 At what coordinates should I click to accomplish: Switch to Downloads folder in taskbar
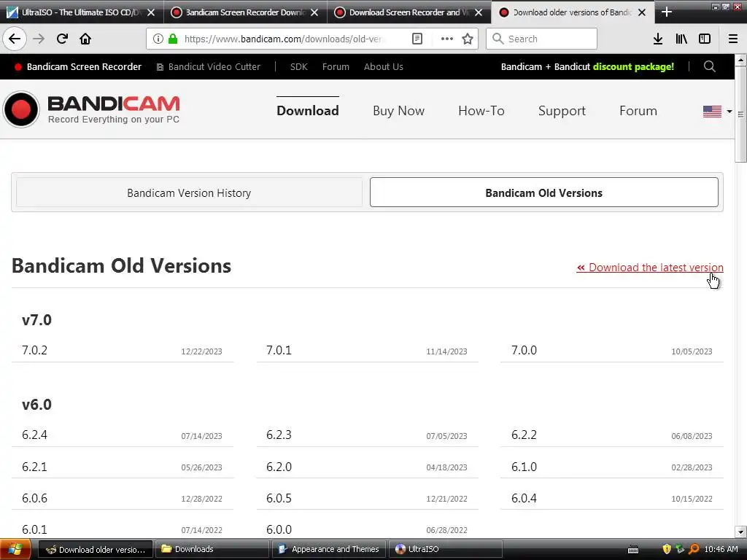coord(213,549)
